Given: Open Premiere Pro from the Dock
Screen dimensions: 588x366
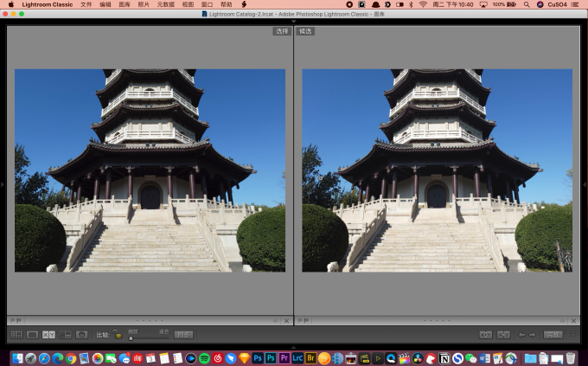Looking at the screenshot, I should pos(284,358).
